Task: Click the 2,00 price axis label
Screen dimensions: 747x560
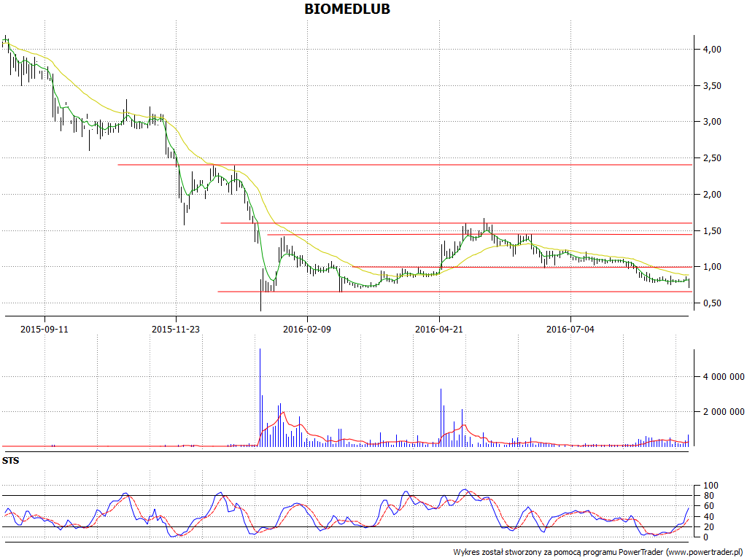Action: pyautogui.click(x=711, y=194)
